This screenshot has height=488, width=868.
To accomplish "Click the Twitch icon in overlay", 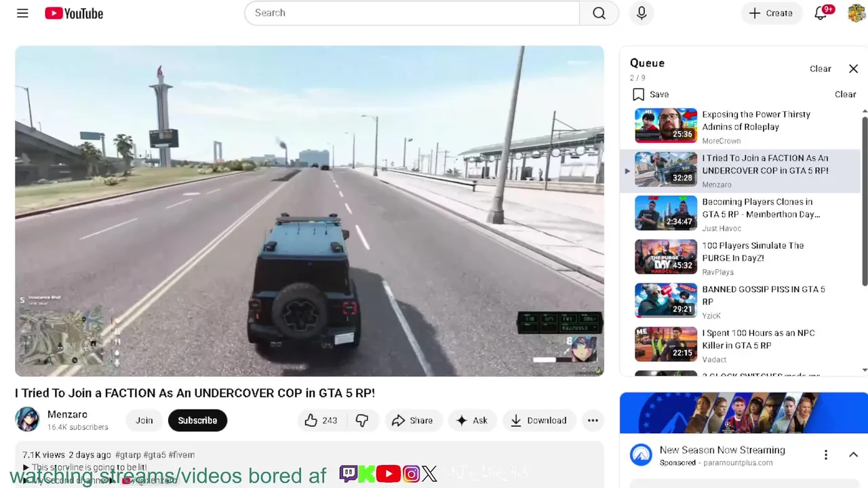I will [348, 474].
